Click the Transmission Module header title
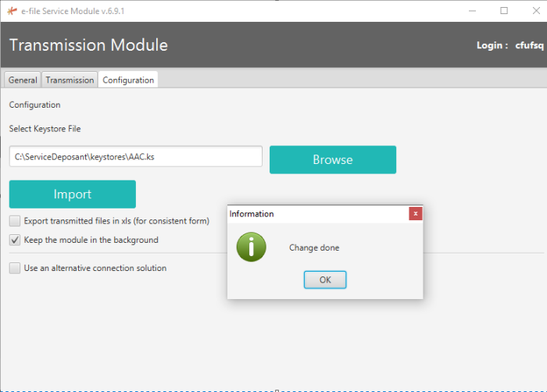The image size is (547, 392). pyautogui.click(x=88, y=45)
